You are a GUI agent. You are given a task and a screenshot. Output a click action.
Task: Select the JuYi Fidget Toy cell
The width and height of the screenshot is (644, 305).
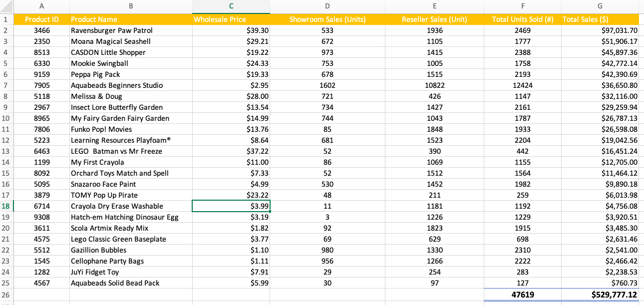point(131,272)
